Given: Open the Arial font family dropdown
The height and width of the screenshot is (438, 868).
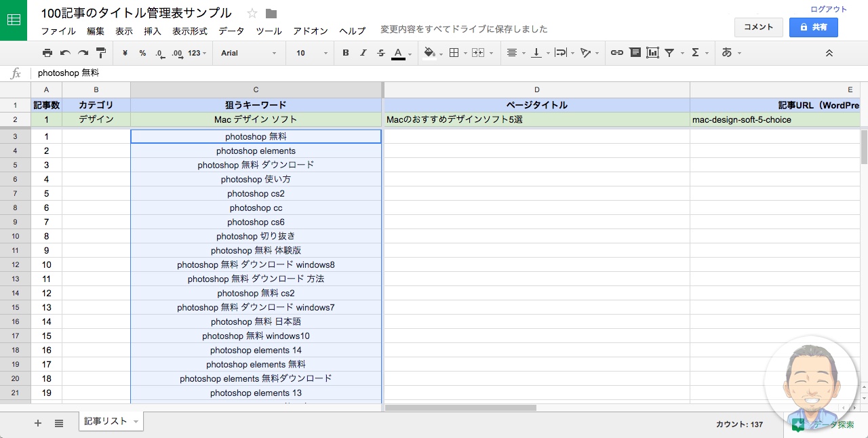Looking at the screenshot, I should point(249,53).
